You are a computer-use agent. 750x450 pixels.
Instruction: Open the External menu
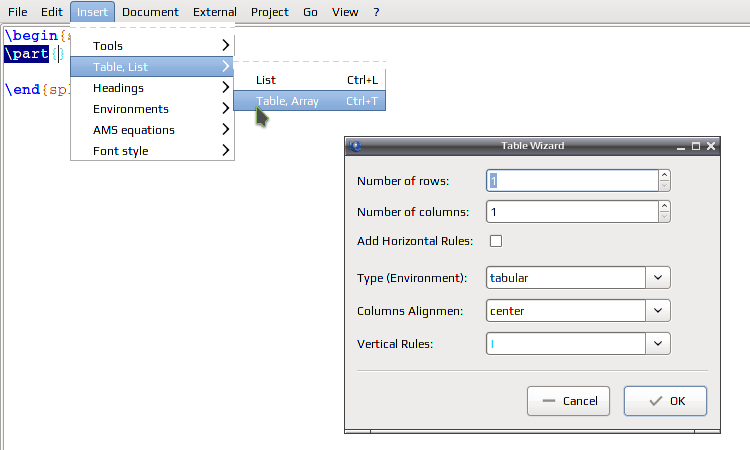pos(215,12)
